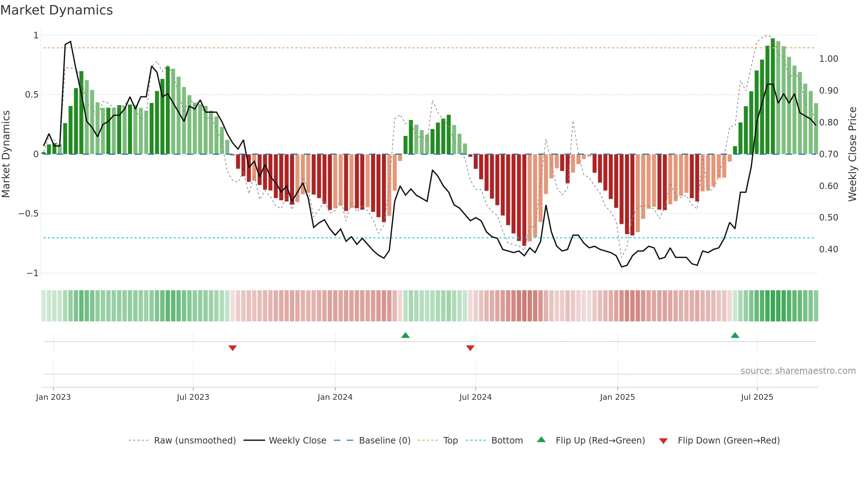Toggle the Bottom legend entry
The width and height of the screenshot is (868, 488).
[494, 440]
